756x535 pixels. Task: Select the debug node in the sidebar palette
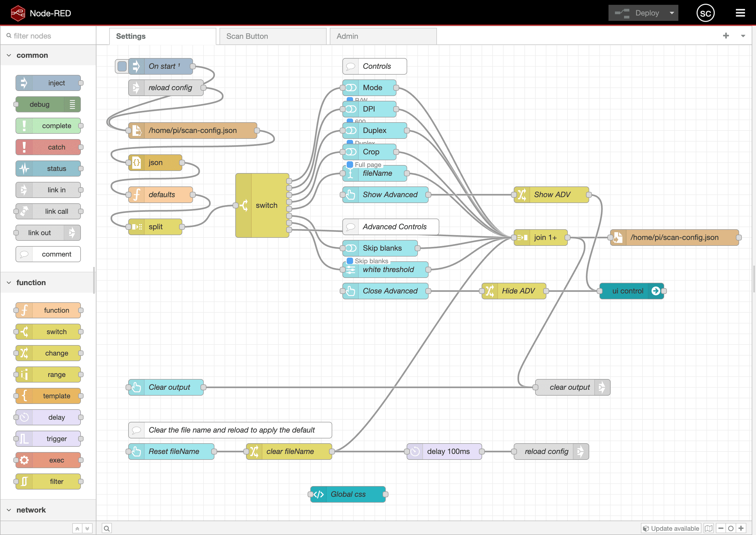click(47, 104)
